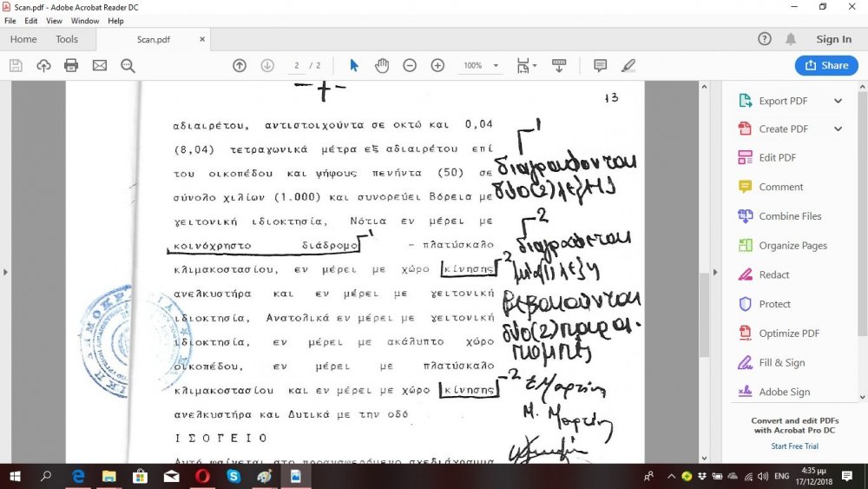Click the Share button
Viewport: 868px width, 489px height.
825,65
